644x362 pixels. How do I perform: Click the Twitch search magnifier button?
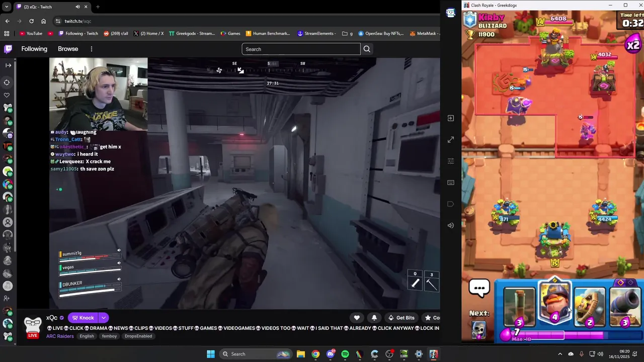point(367,49)
